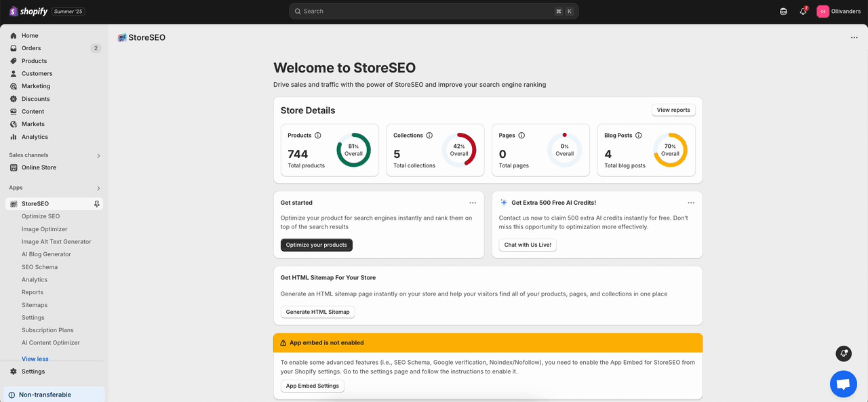Open the Ollivanders account menu

(x=840, y=12)
